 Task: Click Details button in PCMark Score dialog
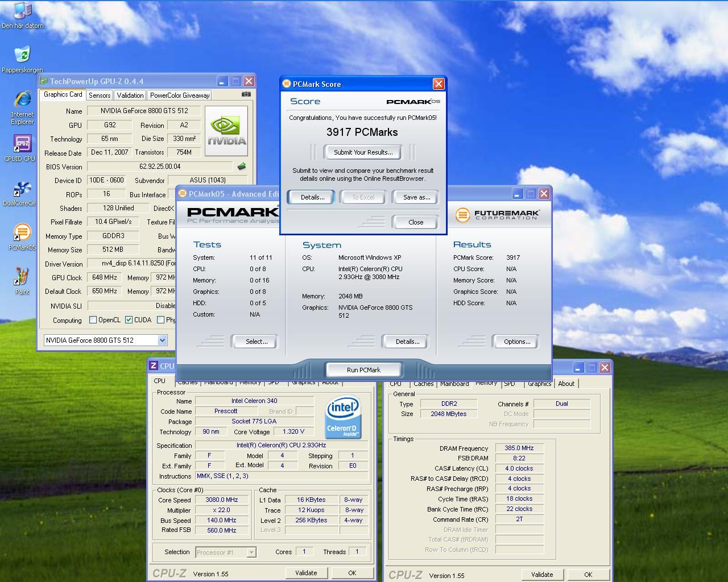[312, 197]
